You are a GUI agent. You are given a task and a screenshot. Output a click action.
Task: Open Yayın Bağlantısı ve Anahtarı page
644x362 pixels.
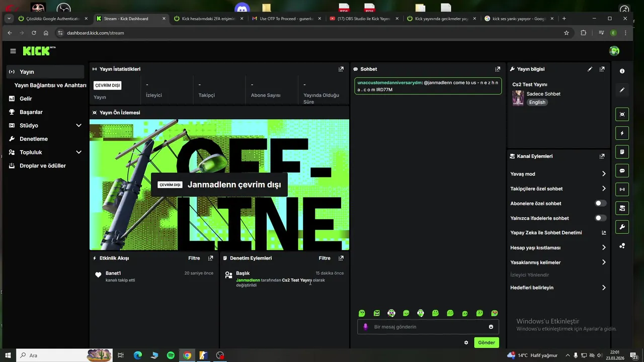click(x=50, y=85)
